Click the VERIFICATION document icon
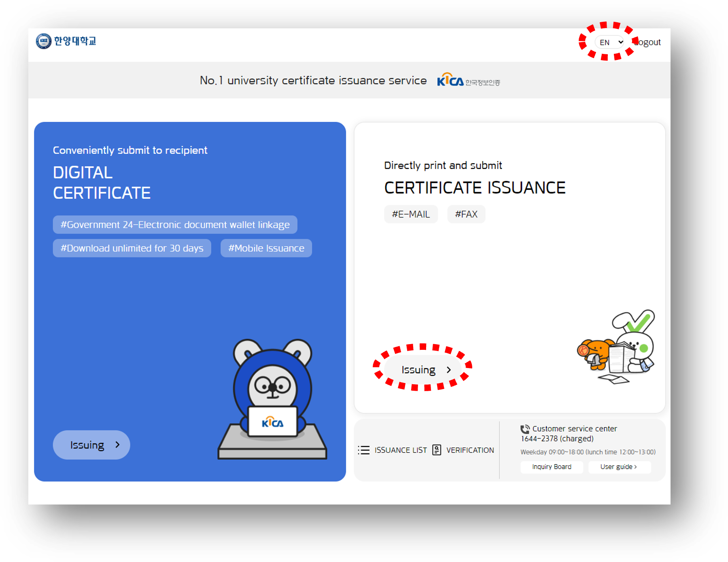This screenshot has height=562, width=728. tap(437, 450)
